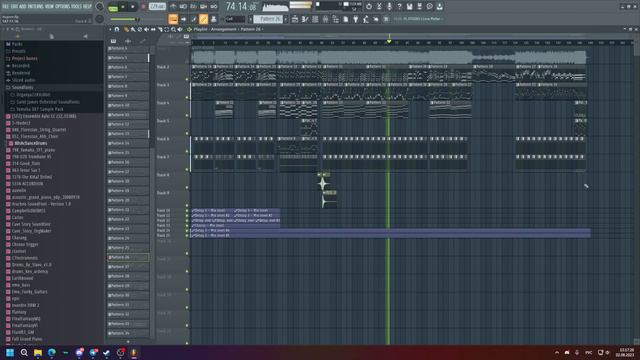Select the playlist paint brush tool
This screenshot has width=640, height=360.
pos(133,29)
